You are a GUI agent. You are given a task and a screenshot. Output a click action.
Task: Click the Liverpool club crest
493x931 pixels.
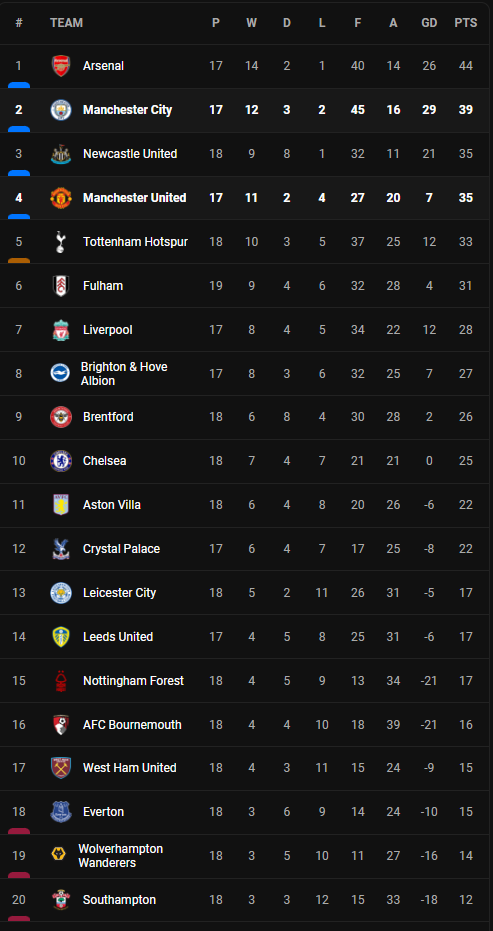click(x=61, y=330)
